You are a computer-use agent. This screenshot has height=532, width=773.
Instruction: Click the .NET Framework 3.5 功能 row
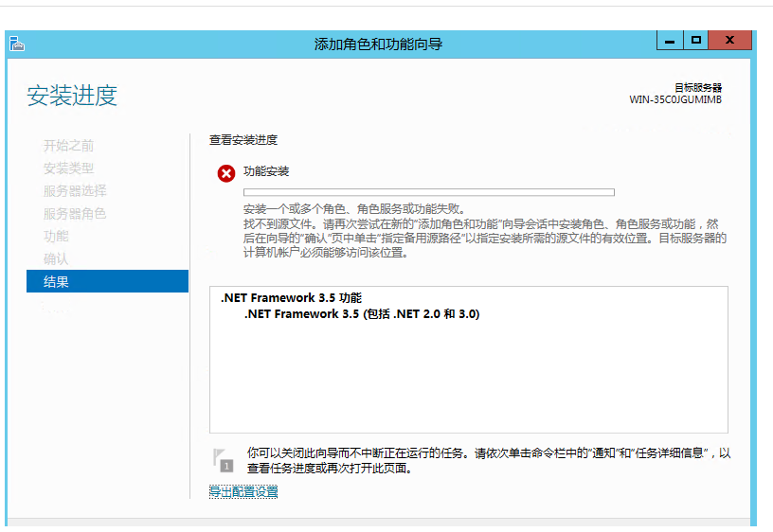292,297
